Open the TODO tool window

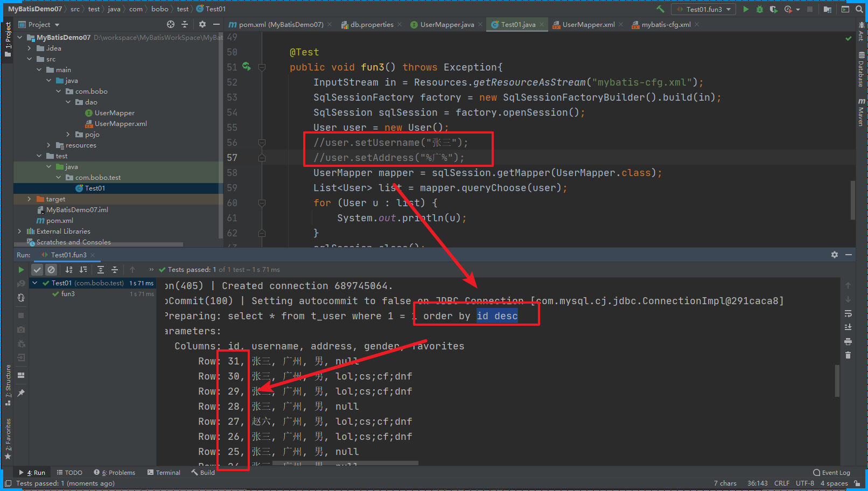69,473
